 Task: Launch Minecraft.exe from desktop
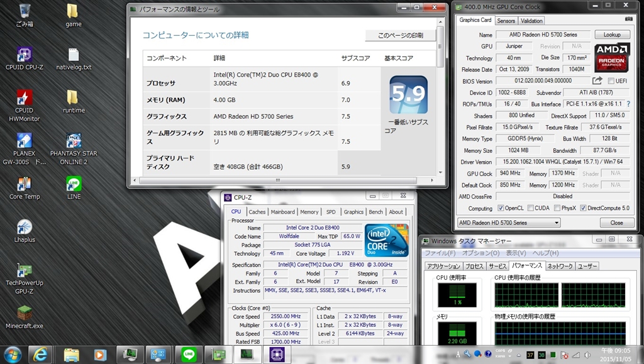click(25, 317)
